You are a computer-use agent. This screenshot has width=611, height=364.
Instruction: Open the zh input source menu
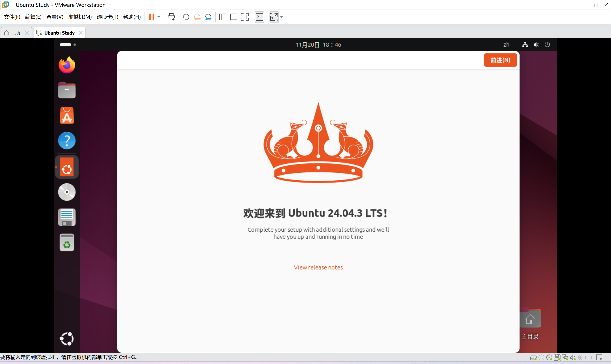pos(506,45)
